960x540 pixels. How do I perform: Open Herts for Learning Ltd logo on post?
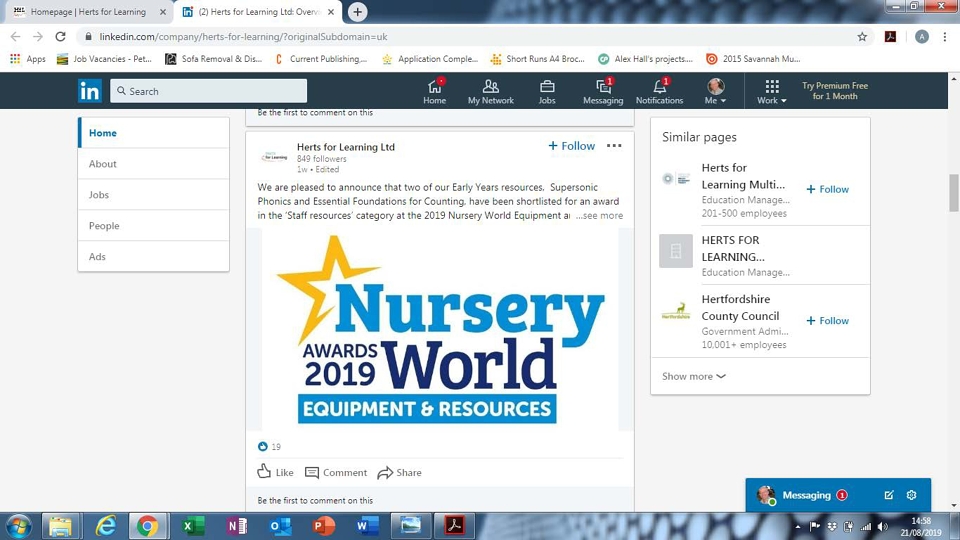(x=274, y=157)
